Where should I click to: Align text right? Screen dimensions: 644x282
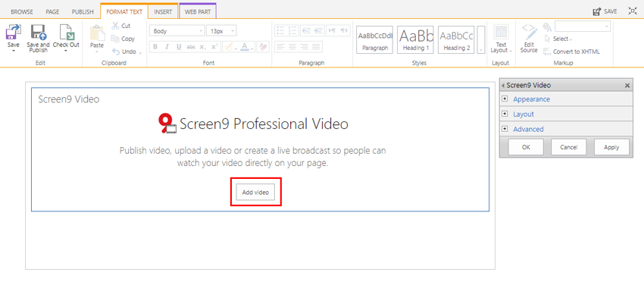pos(305,47)
